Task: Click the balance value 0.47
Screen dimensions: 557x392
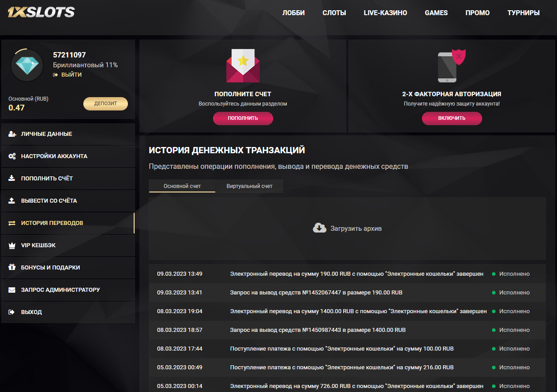Action: click(16, 108)
